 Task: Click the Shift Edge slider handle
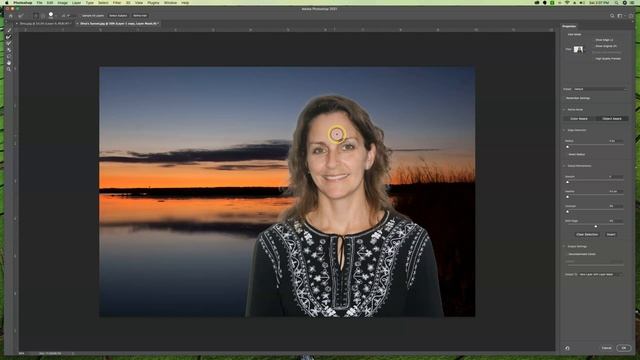[596, 226]
